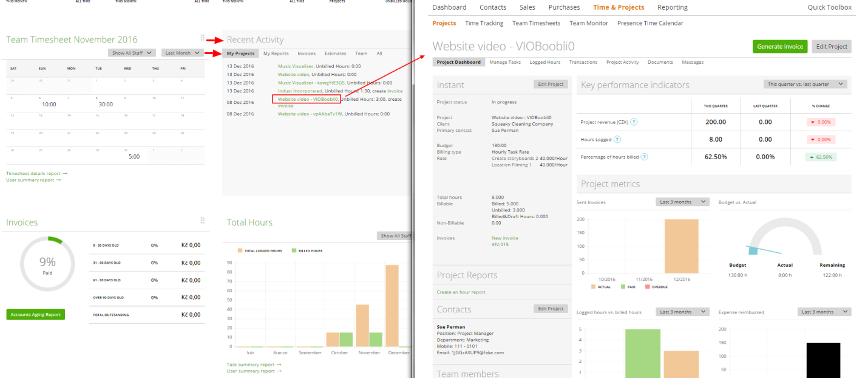Select Projects submenu item
868x378 pixels.
pyautogui.click(x=444, y=23)
